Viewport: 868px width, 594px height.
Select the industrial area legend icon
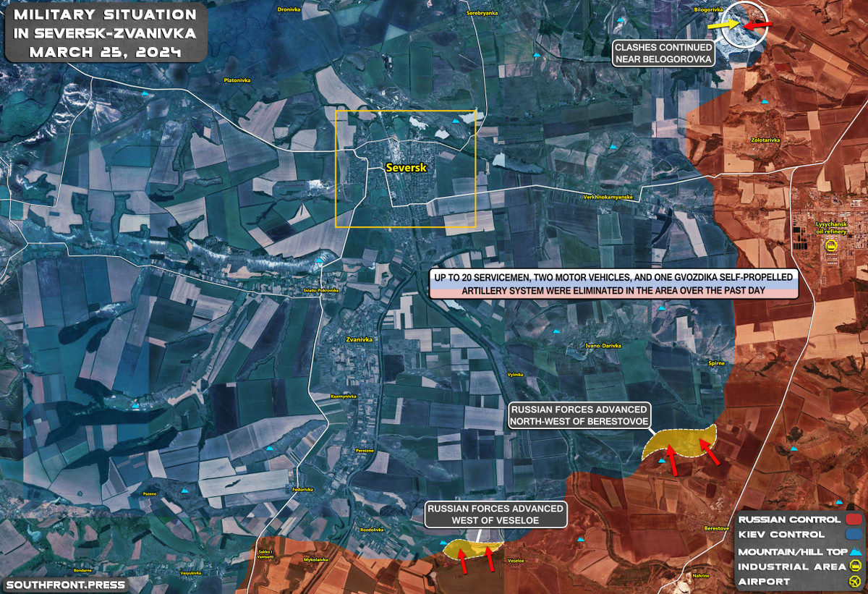coord(854,567)
